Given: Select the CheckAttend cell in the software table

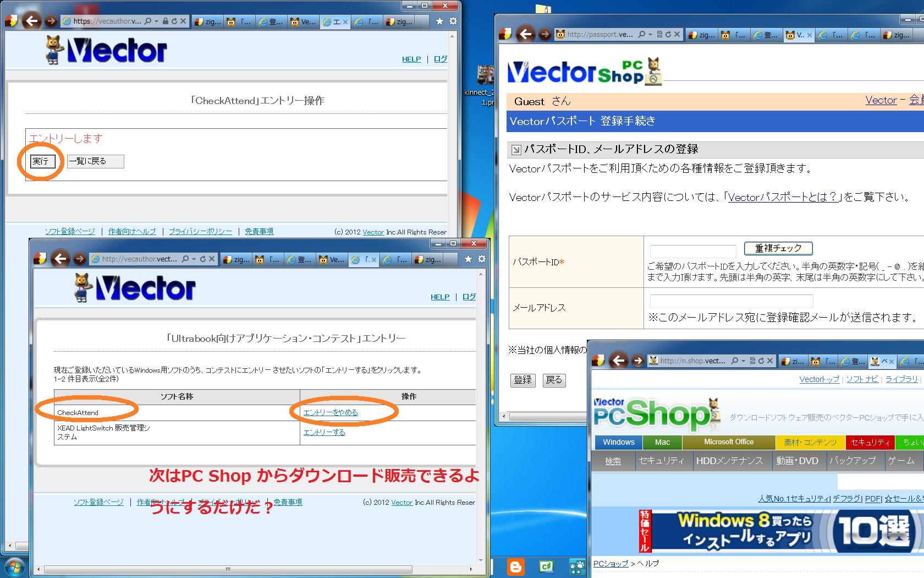Looking at the screenshot, I should point(177,413).
